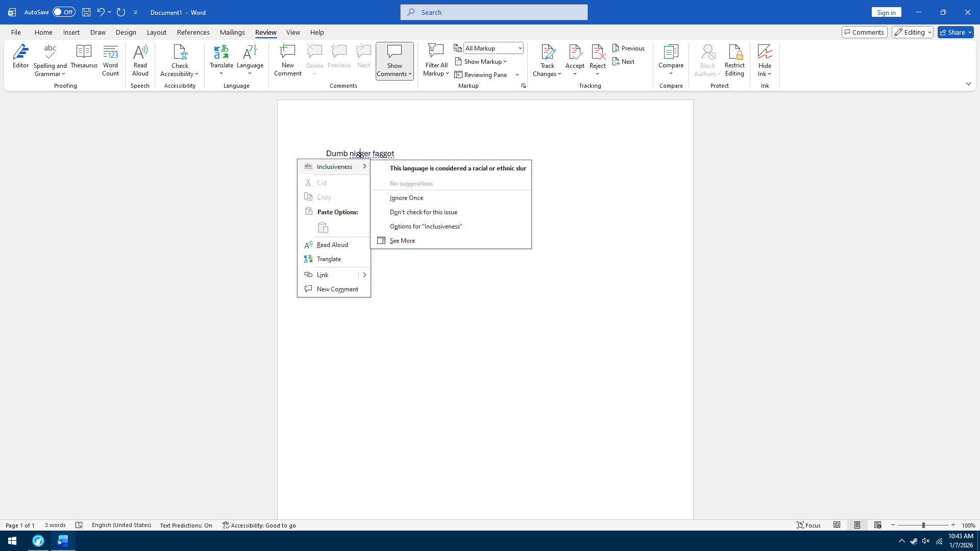Open the Editing mode dropdown
Screen dimensions: 980x551
coord(912,32)
